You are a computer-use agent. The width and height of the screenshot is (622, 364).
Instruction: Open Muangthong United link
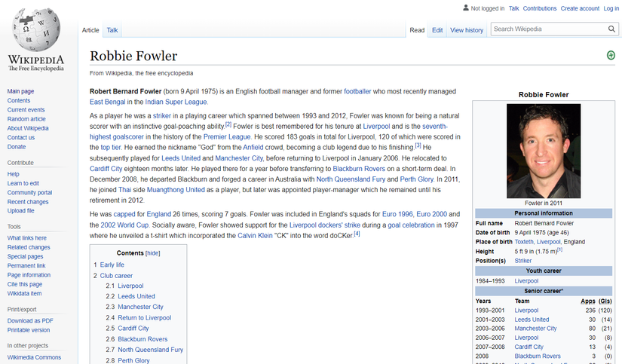point(176,190)
